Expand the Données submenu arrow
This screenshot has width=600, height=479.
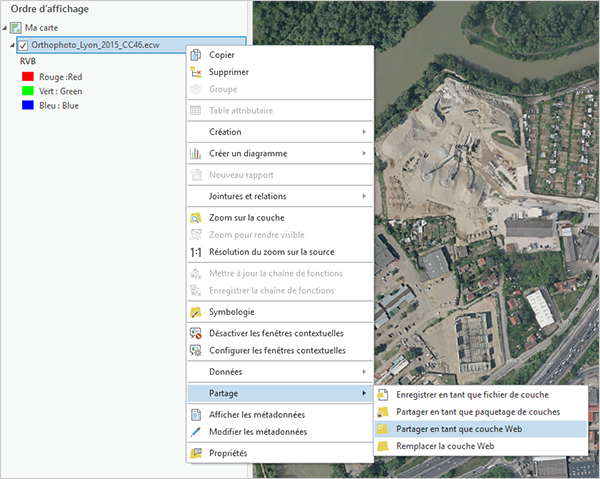(x=364, y=371)
